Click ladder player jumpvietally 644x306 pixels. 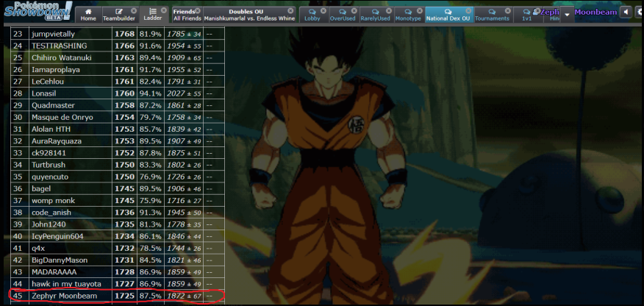pyautogui.click(x=54, y=34)
